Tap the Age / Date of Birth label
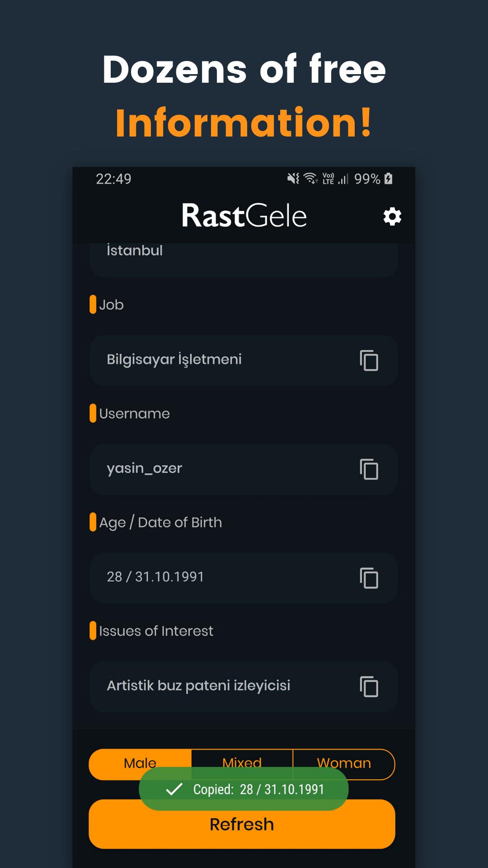This screenshot has width=488, height=868. [x=160, y=523]
